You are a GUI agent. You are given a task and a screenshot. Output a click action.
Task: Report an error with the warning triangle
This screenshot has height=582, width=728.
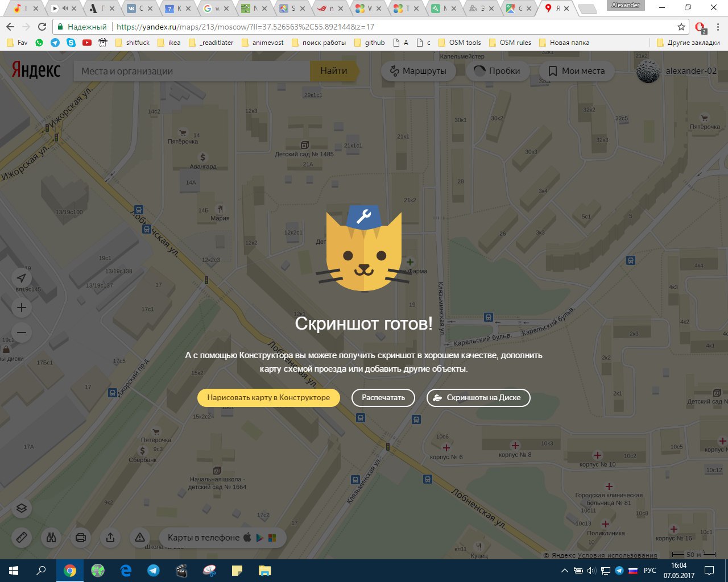(x=140, y=537)
